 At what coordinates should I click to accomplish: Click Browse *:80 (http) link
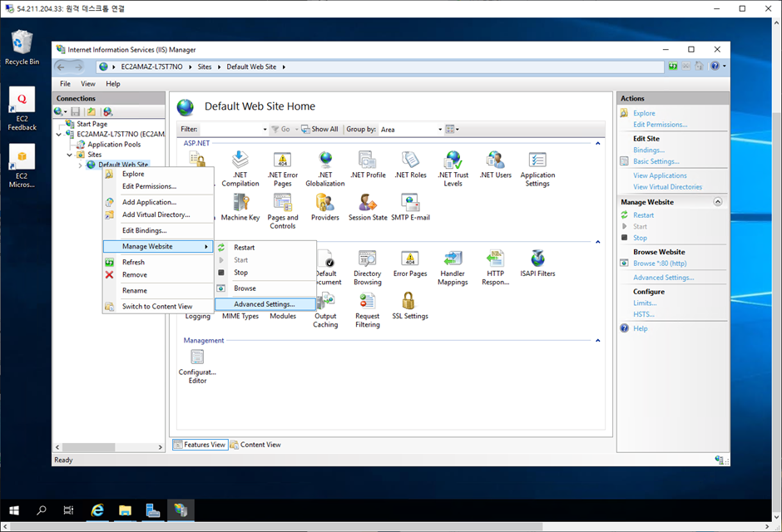[660, 264]
